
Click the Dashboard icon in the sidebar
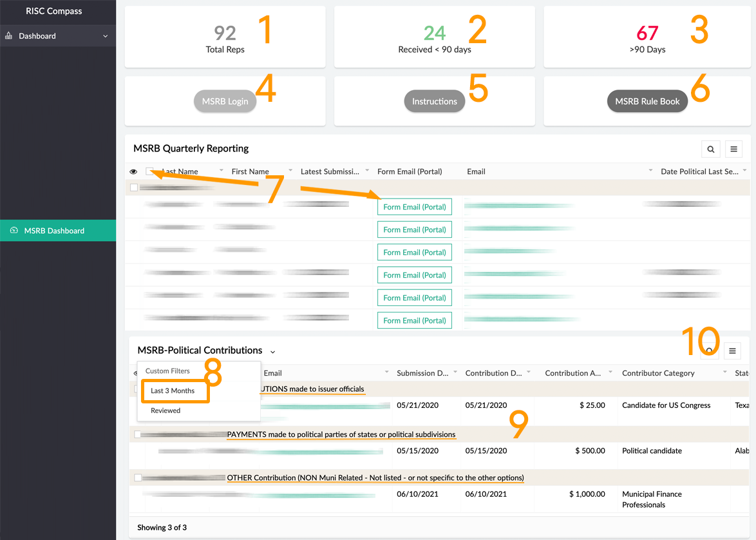(8, 35)
